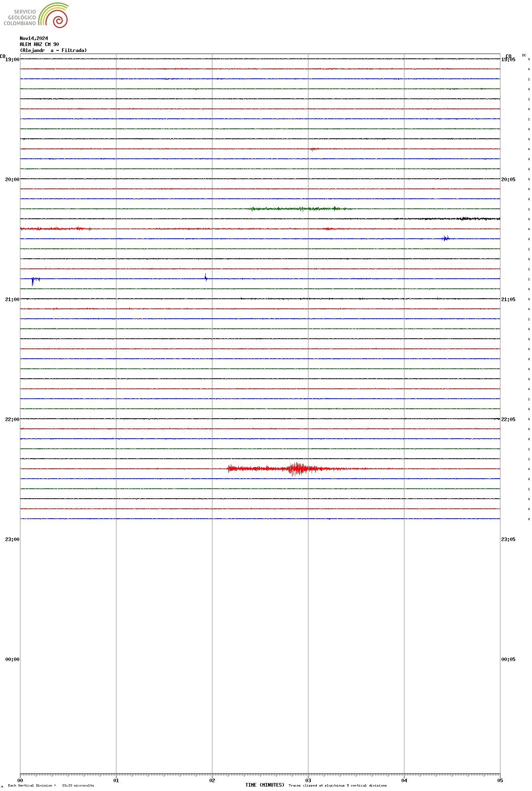Click the Each Vertical Division scale note
Screen dimensions: 532x791
[51, 785]
